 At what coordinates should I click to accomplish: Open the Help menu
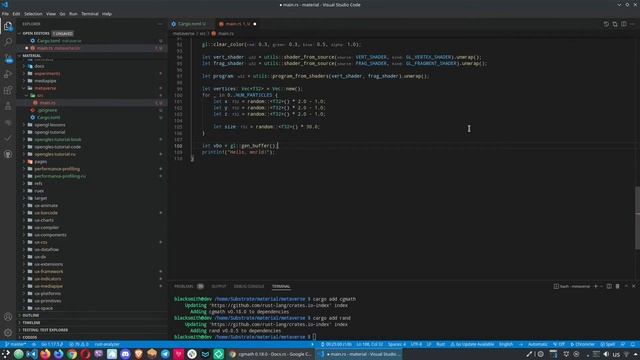[107, 13]
